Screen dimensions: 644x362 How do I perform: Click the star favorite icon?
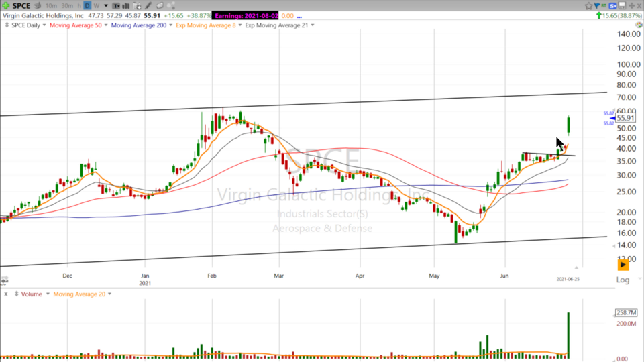[588, 6]
